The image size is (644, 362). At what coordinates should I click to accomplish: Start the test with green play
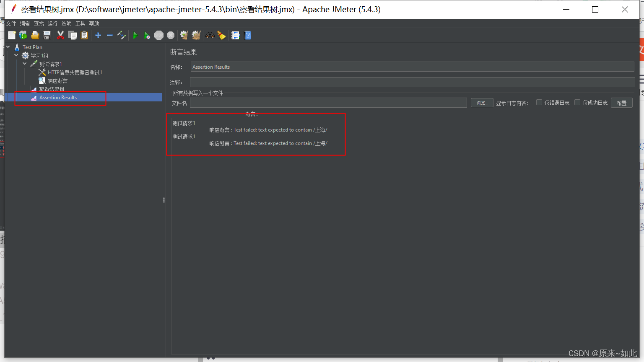click(x=135, y=35)
